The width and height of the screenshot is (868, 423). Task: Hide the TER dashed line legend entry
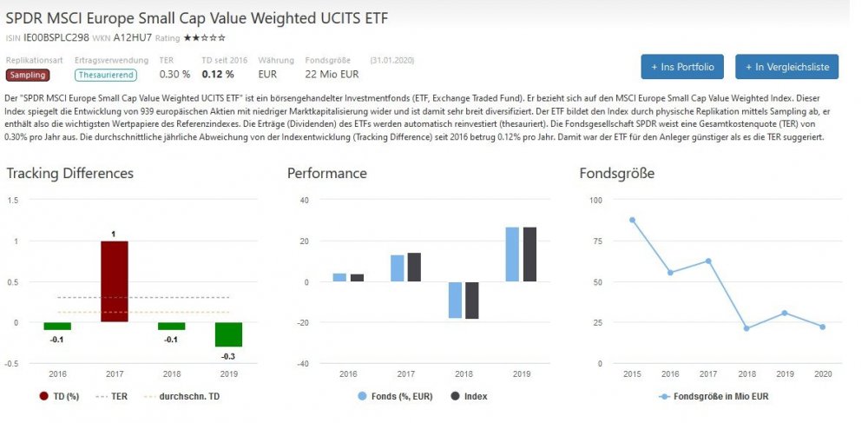click(115, 396)
